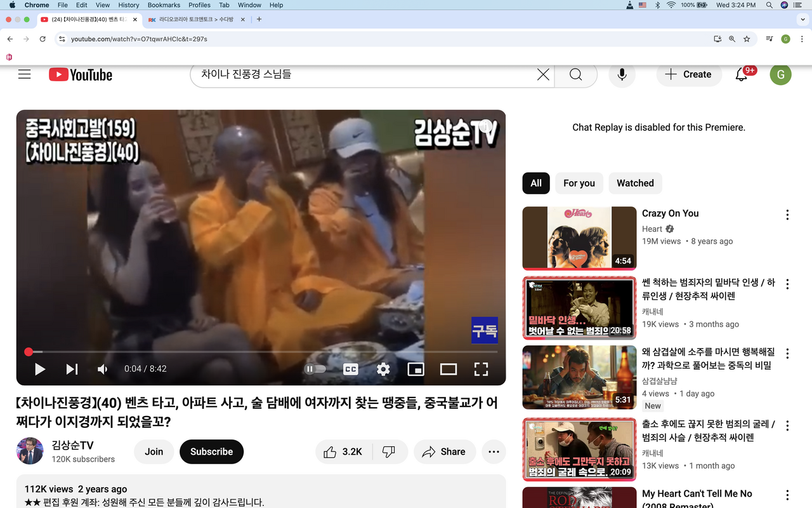
Task: Open the 20:09 출소 후에도 video thumbnail
Action: click(579, 449)
